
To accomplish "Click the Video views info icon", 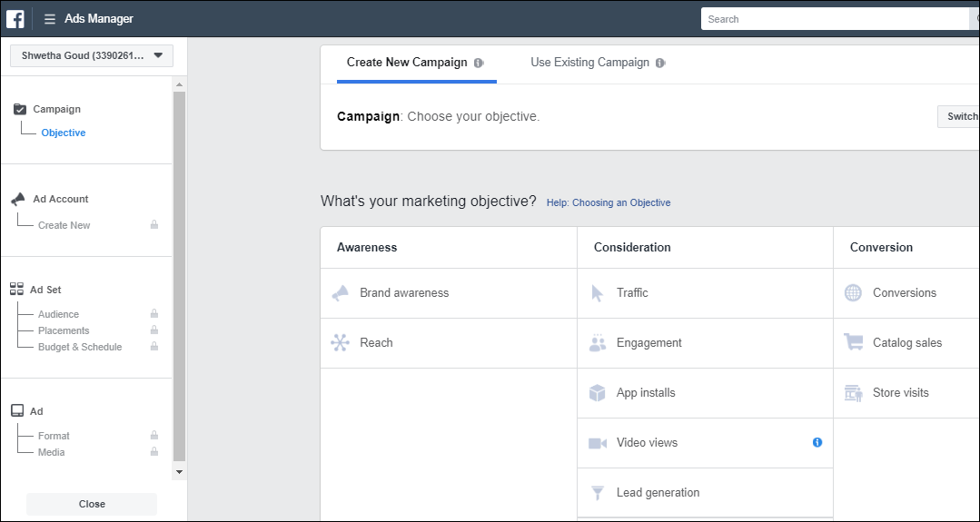I will click(817, 442).
